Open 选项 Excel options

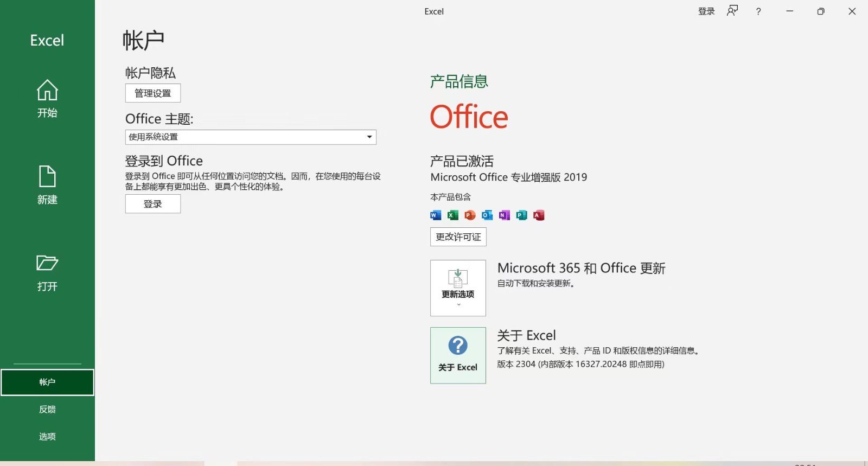[x=47, y=437]
